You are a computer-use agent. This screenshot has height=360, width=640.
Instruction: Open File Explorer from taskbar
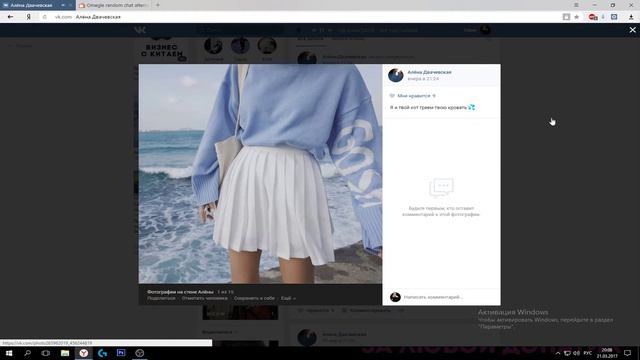tap(65, 353)
